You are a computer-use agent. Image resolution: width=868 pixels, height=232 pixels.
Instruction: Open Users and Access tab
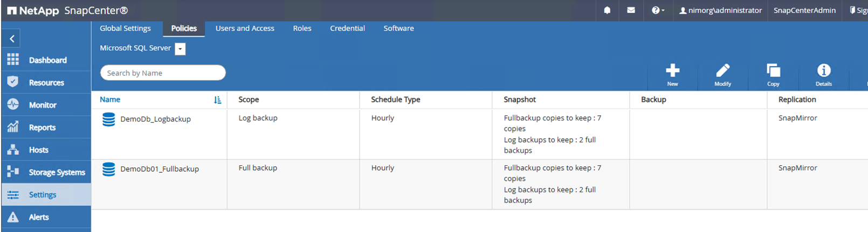click(245, 28)
